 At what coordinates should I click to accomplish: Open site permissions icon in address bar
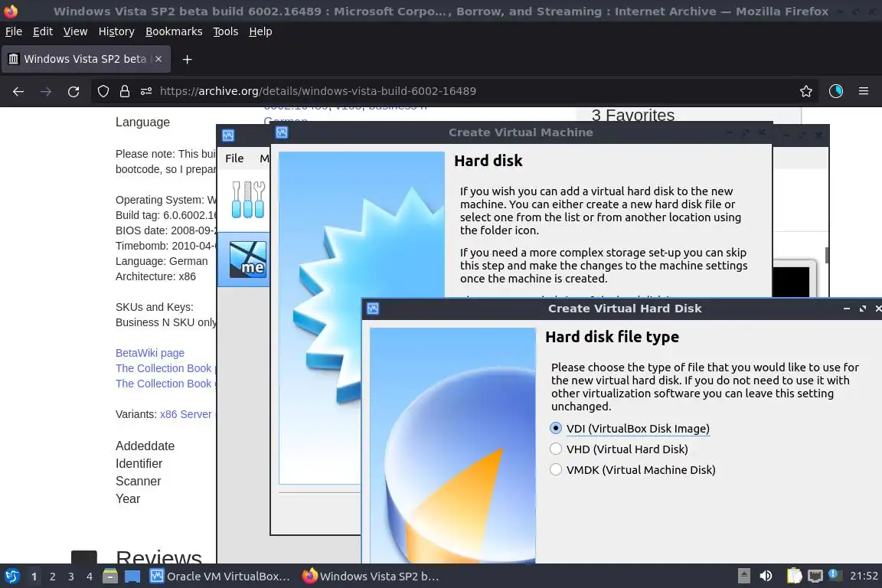146,91
